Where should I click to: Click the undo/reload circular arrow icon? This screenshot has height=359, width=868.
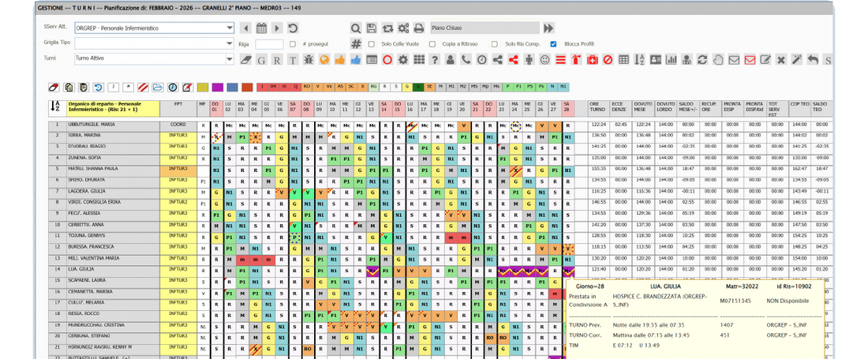tap(293, 28)
